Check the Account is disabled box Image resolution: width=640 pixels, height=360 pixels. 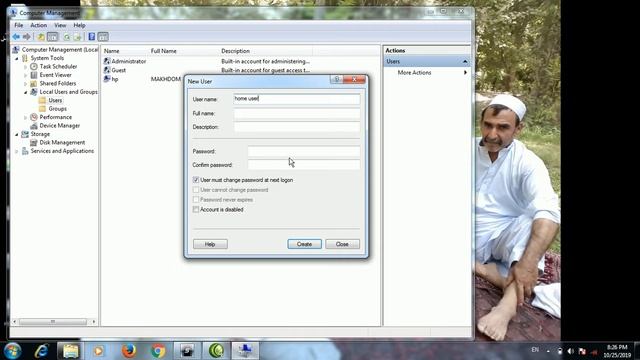196,209
